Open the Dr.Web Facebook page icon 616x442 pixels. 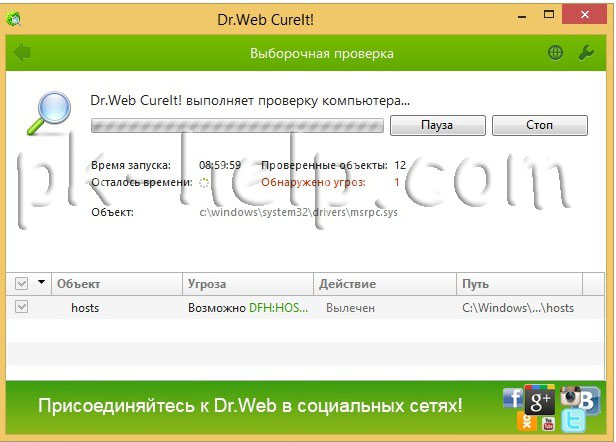click(513, 398)
